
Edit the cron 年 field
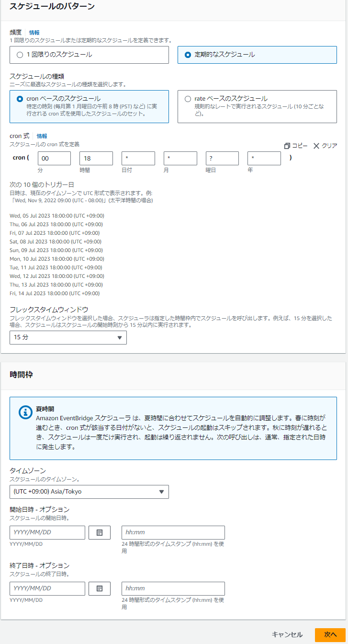pos(264,158)
